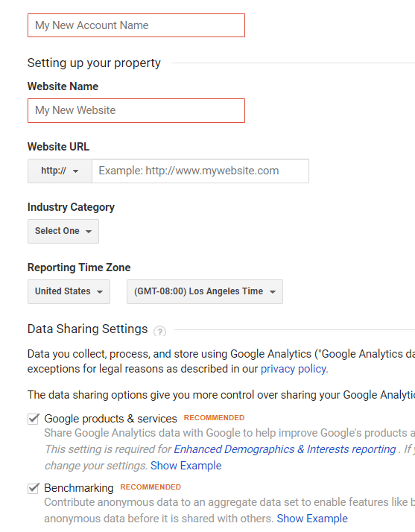The image size is (415, 532).
Task: Click the Reporting Time Zone label
Action: pos(79,267)
